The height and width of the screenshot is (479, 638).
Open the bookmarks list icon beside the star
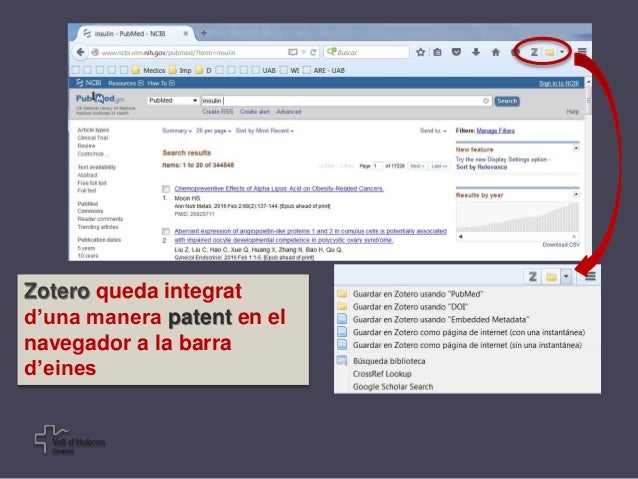[x=437, y=52]
